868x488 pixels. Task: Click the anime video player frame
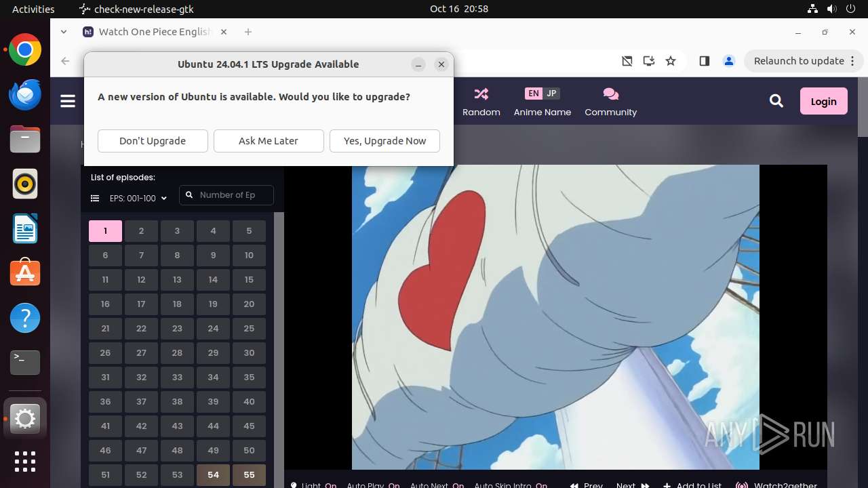point(555,317)
